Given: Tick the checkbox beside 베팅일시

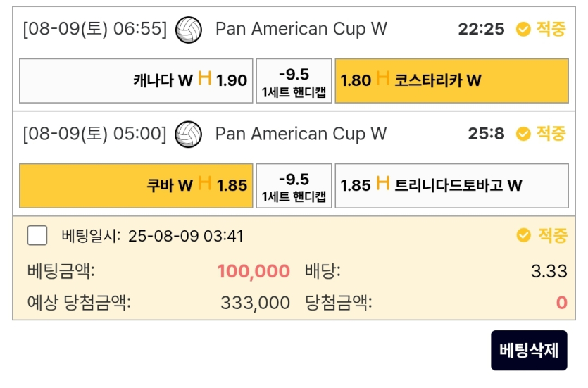Looking at the screenshot, I should coord(37,235).
